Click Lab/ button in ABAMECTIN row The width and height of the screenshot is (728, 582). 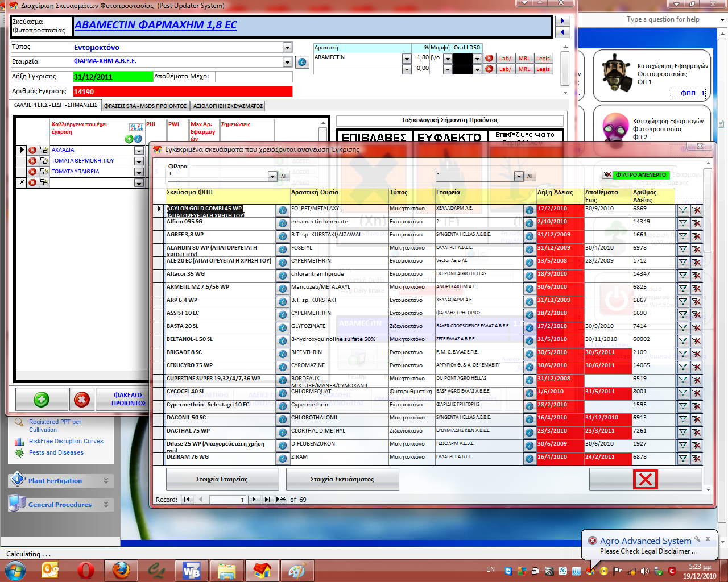[x=505, y=59]
